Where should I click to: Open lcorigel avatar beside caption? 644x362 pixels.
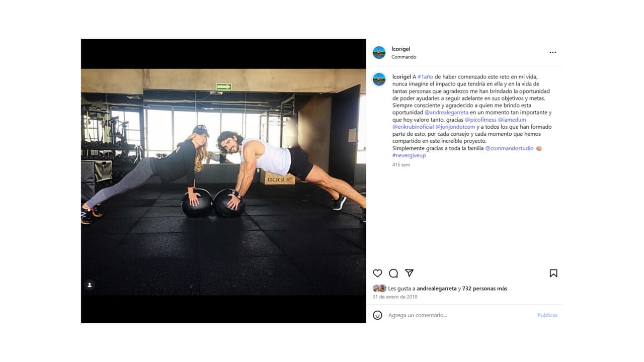[379, 79]
